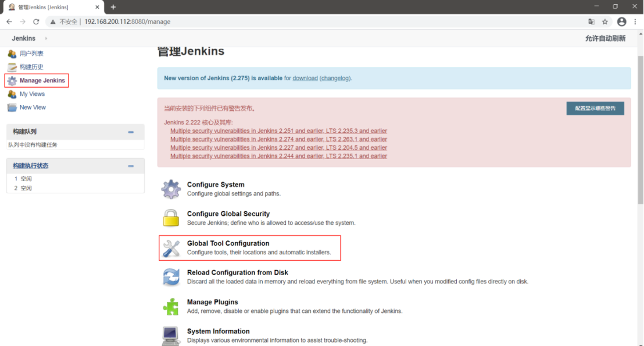Open Reload Configuration from Disk title link

(237, 272)
